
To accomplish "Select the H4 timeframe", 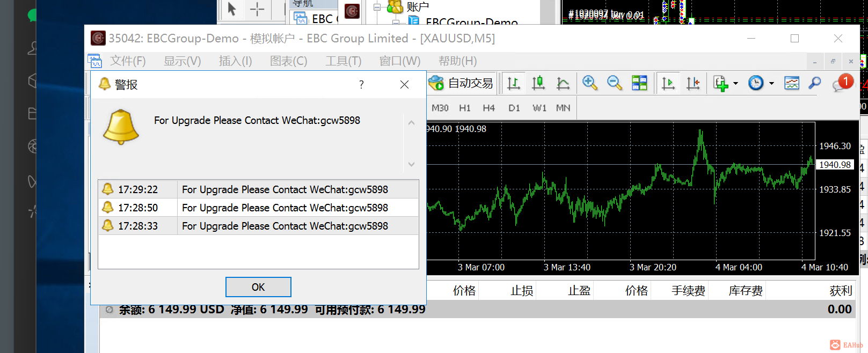I will pyautogui.click(x=488, y=108).
